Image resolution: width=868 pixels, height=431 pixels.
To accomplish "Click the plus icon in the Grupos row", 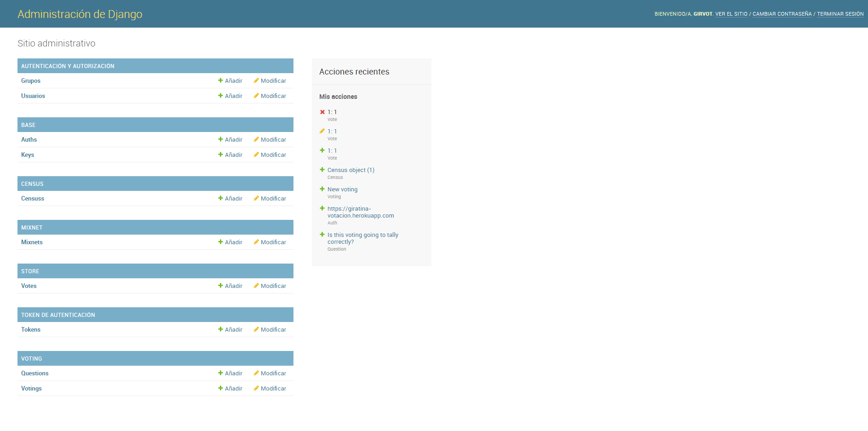I will (220, 80).
